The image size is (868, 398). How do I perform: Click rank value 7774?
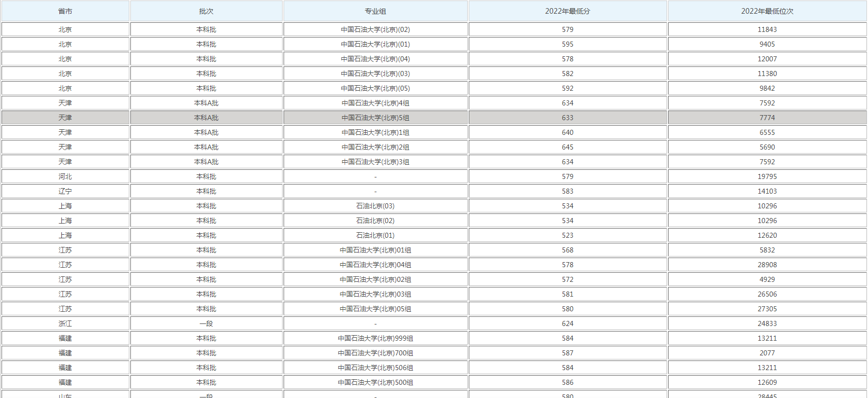point(767,118)
